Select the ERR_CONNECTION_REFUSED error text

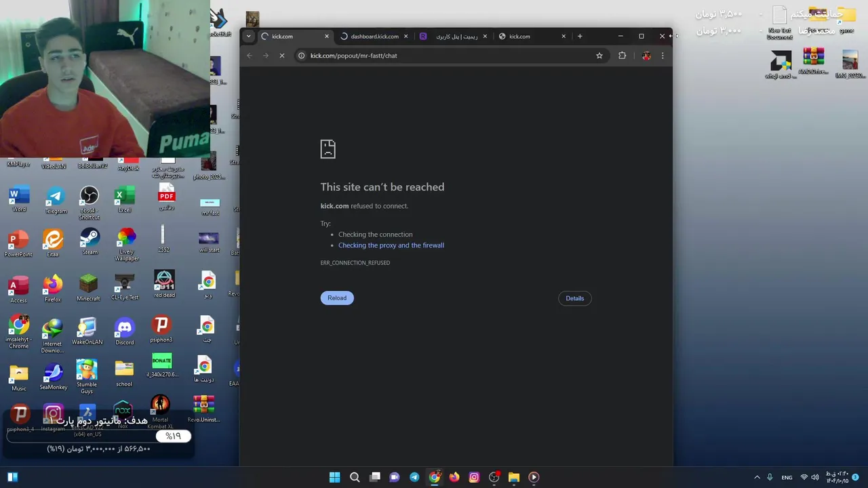tap(355, 263)
